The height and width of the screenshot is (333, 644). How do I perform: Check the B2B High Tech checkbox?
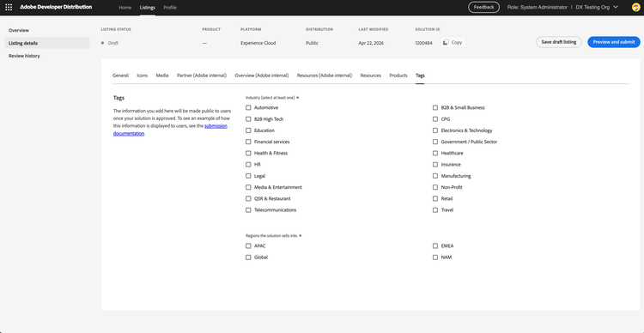click(x=248, y=119)
